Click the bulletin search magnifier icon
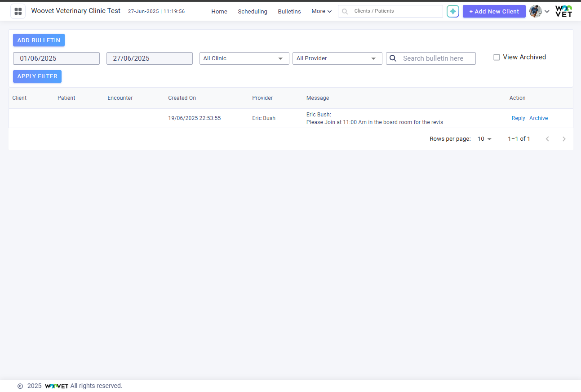581x392 pixels. click(x=393, y=58)
